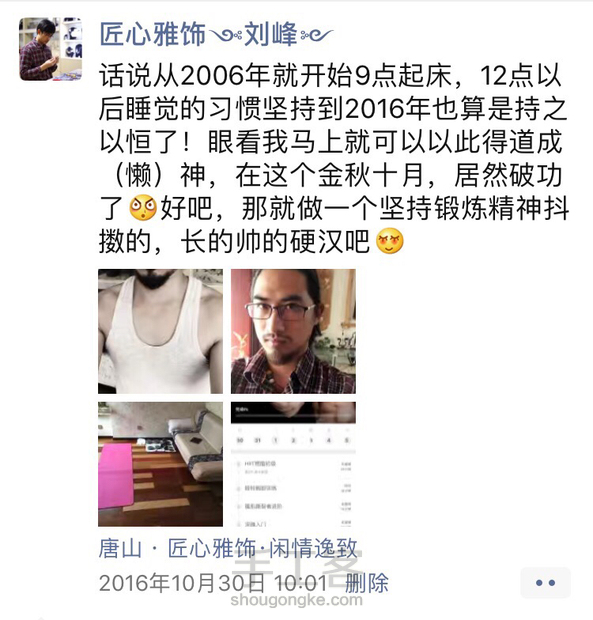This screenshot has width=593, height=620.
Task: Click 删除 to delete the post
Action: [x=367, y=583]
